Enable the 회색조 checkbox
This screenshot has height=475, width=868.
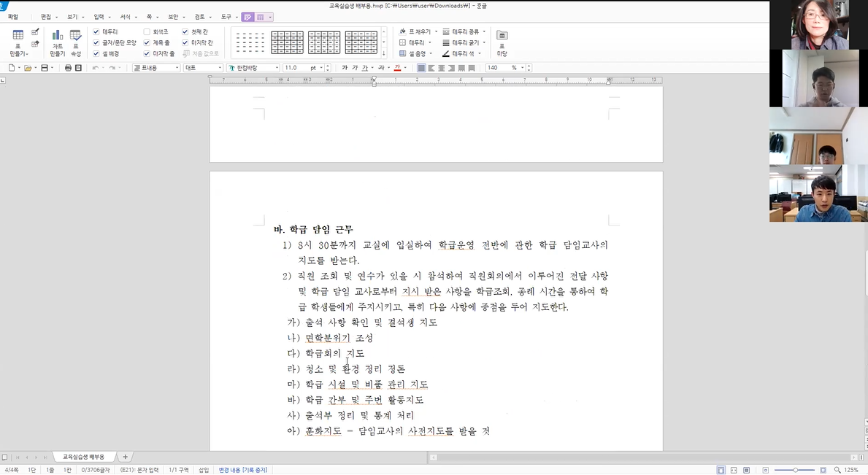click(x=147, y=32)
